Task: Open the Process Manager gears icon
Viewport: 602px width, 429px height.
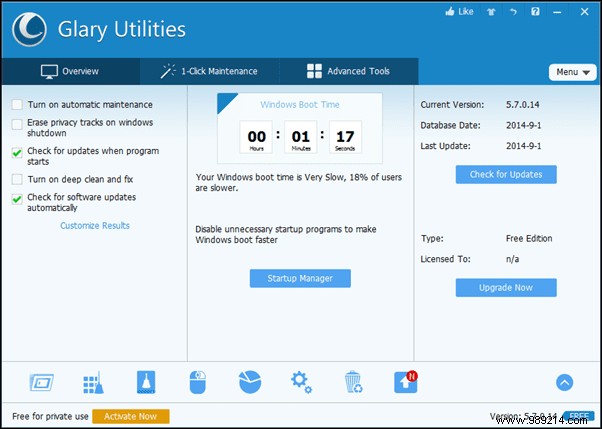Action: (301, 383)
